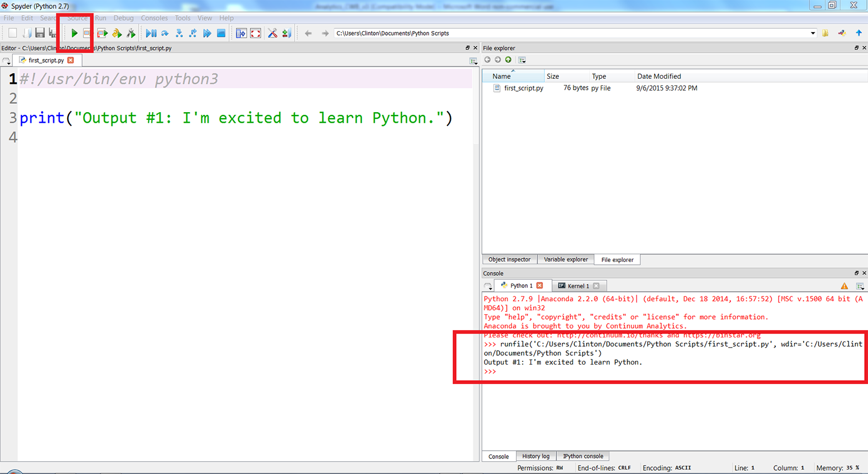
Task: Select first_script.py in the File explorer
Action: point(523,88)
